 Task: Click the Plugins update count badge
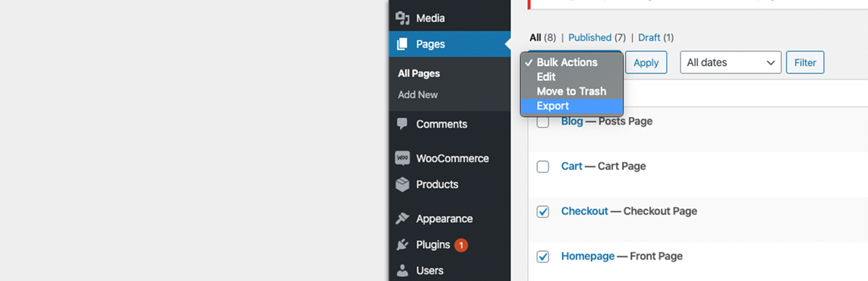461,245
